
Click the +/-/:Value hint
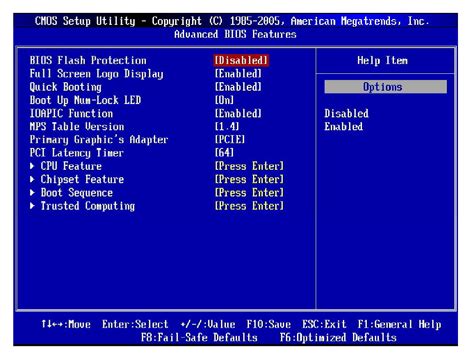tap(208, 324)
